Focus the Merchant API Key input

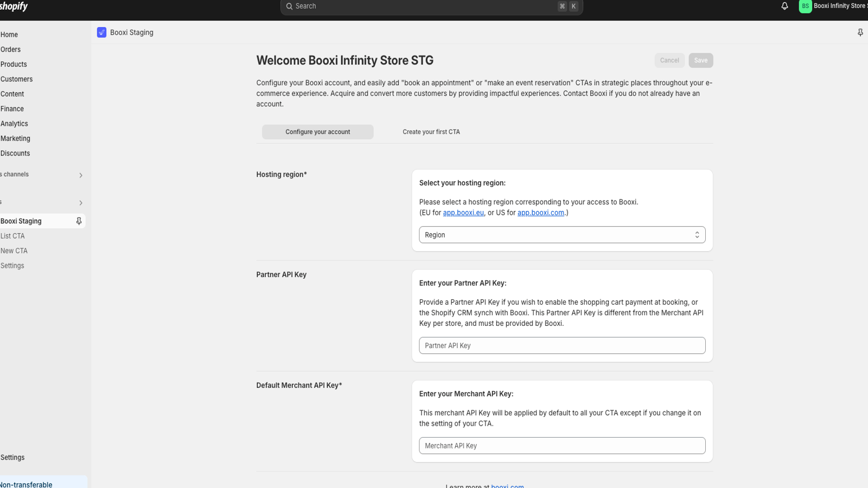[562, 445]
